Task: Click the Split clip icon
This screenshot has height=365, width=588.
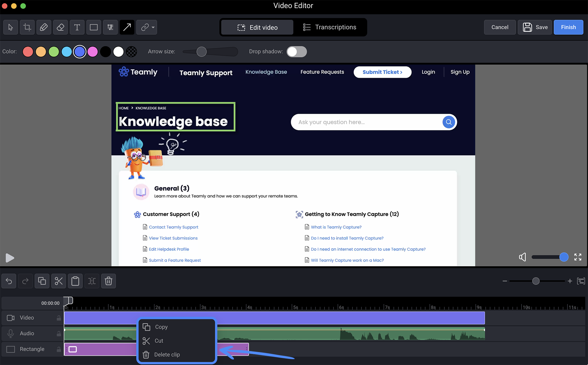Action: click(x=92, y=281)
